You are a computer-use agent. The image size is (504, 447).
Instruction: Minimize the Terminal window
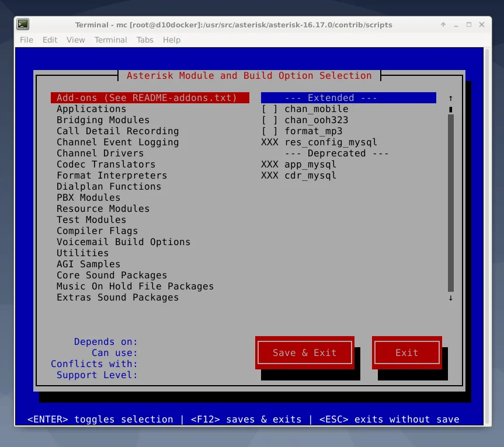(456, 25)
